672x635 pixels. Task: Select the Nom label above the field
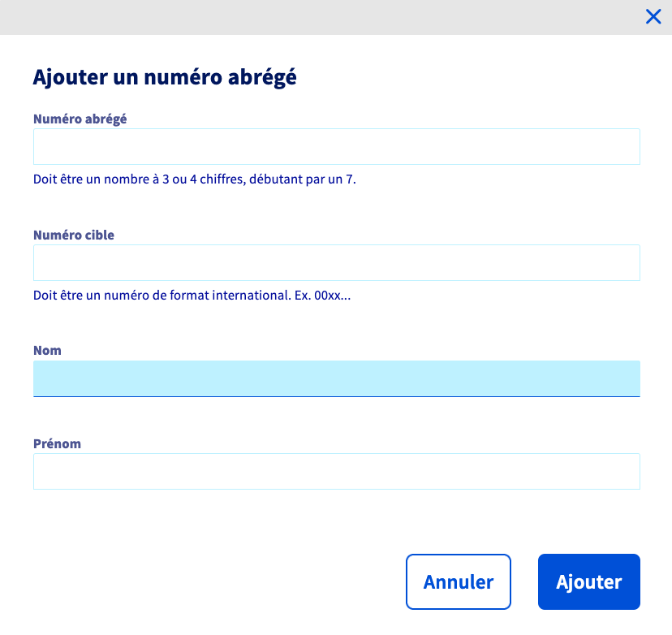point(47,350)
